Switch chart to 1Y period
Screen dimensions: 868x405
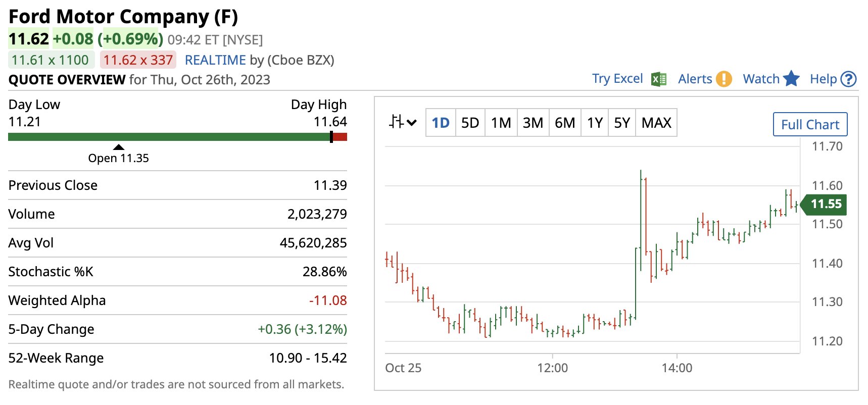click(x=595, y=123)
